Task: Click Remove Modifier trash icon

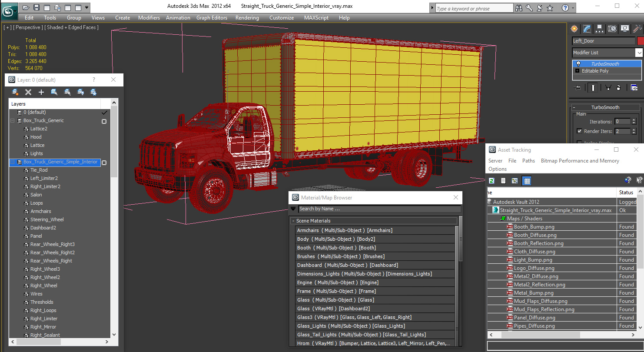Action: point(619,88)
